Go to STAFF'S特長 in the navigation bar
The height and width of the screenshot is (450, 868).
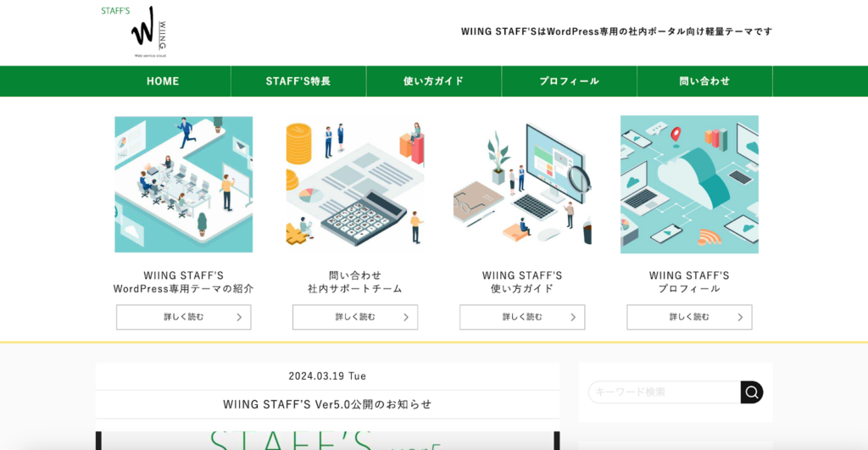coord(298,81)
